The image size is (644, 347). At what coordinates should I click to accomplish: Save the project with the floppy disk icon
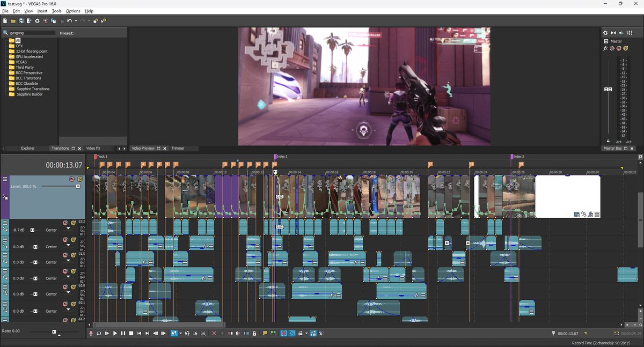tap(21, 21)
